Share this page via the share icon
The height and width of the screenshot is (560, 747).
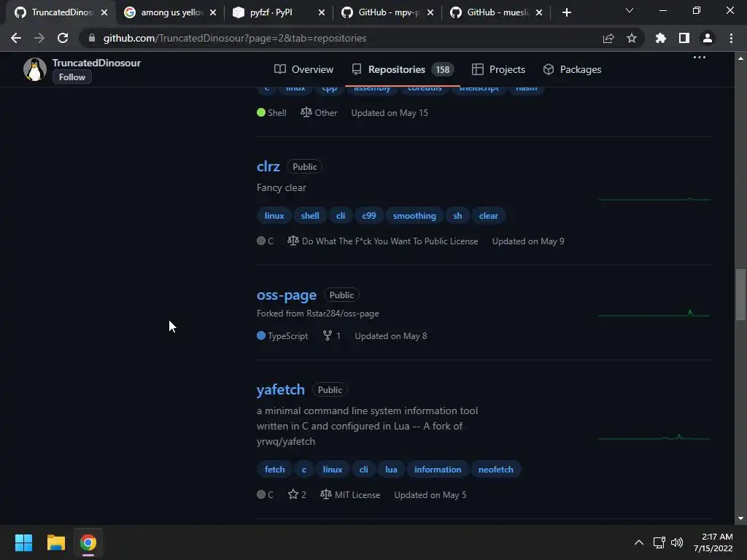click(608, 38)
